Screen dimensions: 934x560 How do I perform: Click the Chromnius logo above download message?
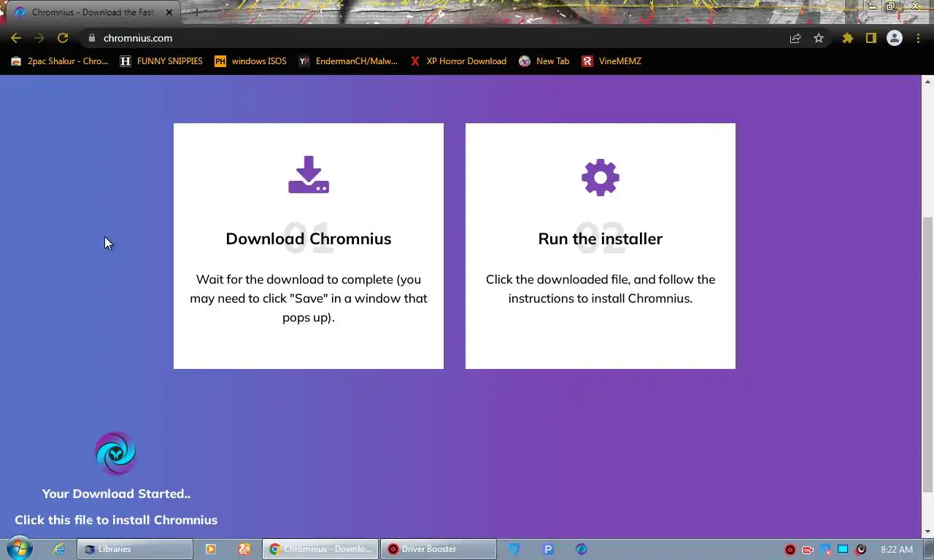(x=116, y=454)
